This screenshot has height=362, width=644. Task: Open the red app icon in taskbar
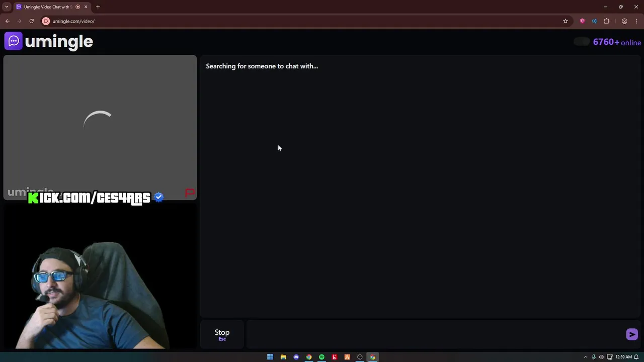point(334,357)
